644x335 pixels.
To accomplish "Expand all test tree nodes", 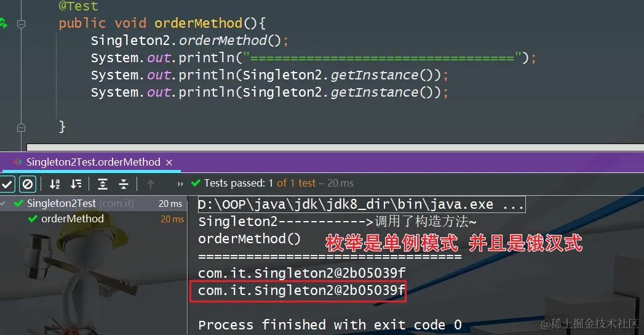I will pos(103,184).
